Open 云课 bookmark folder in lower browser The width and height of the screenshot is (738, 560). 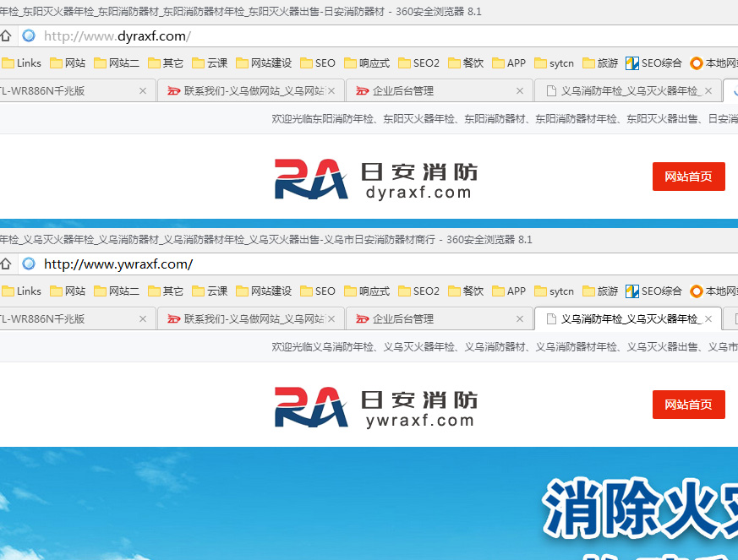(x=210, y=291)
